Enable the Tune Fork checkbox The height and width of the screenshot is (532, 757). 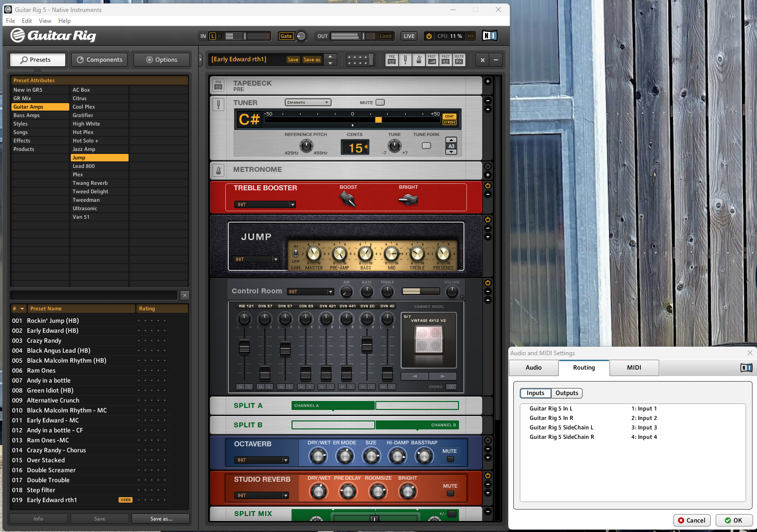pyautogui.click(x=427, y=146)
